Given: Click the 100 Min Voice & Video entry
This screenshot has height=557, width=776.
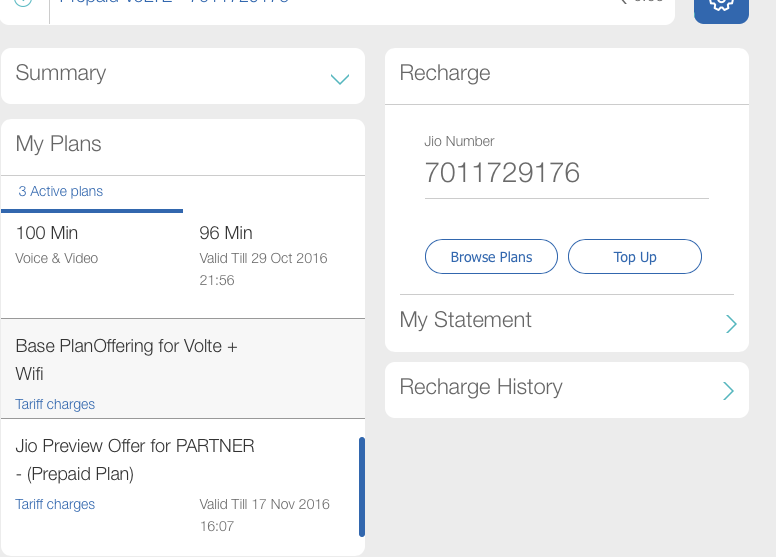Looking at the screenshot, I should (x=56, y=245).
